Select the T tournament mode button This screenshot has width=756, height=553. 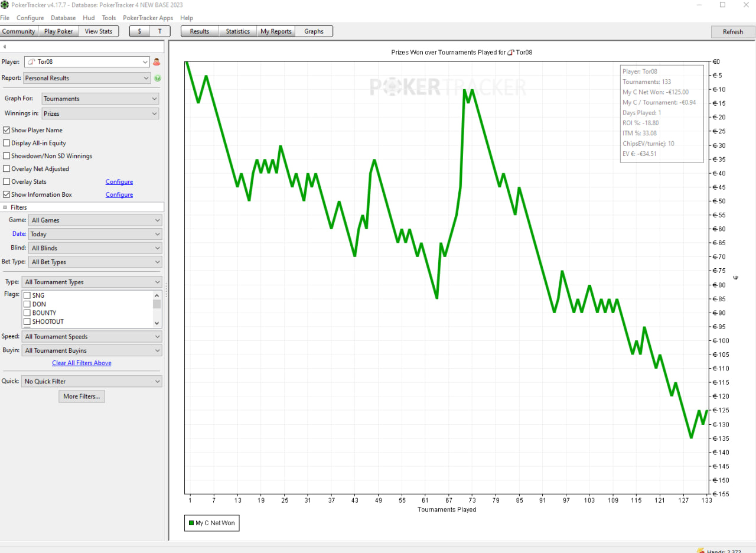pos(159,31)
